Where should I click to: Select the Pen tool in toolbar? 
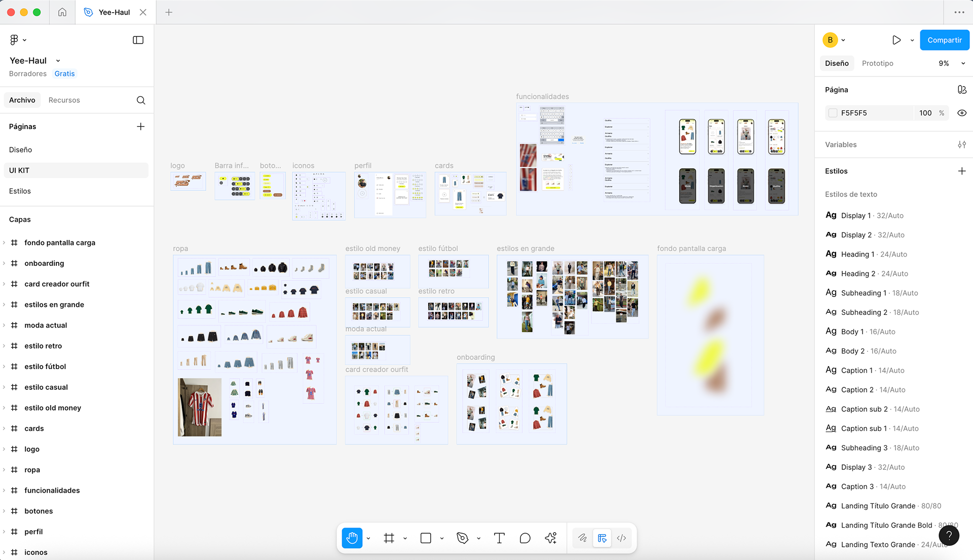point(462,538)
